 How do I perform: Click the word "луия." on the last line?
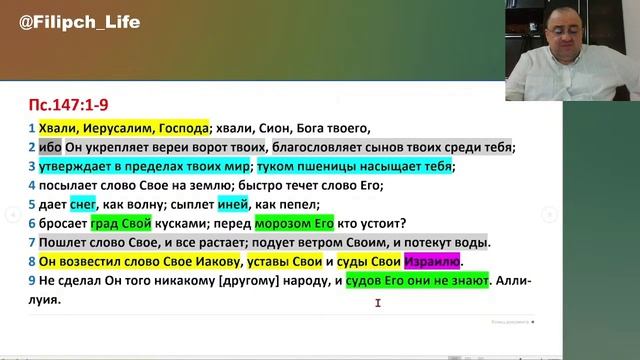pyautogui.click(x=45, y=300)
